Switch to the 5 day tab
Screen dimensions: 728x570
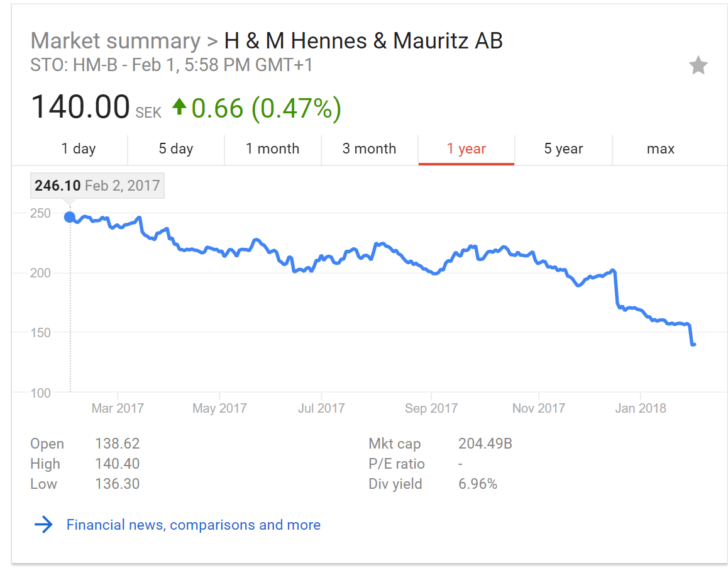175,148
